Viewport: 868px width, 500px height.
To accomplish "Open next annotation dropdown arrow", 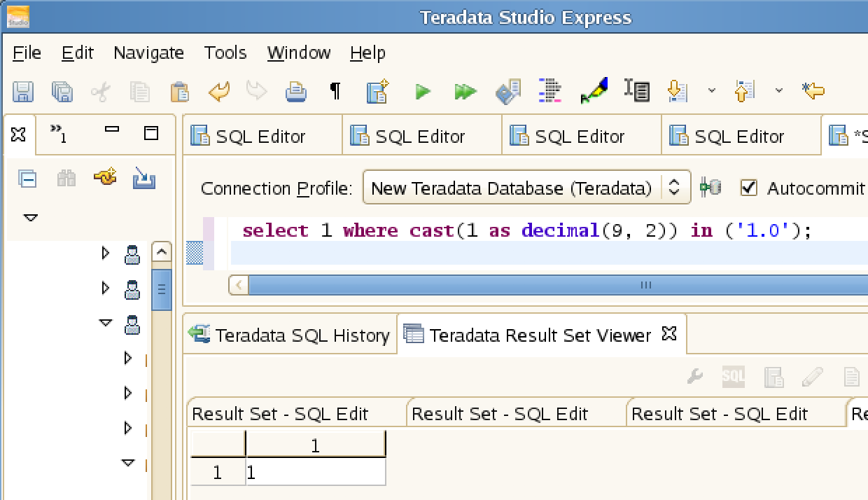I will tap(712, 90).
